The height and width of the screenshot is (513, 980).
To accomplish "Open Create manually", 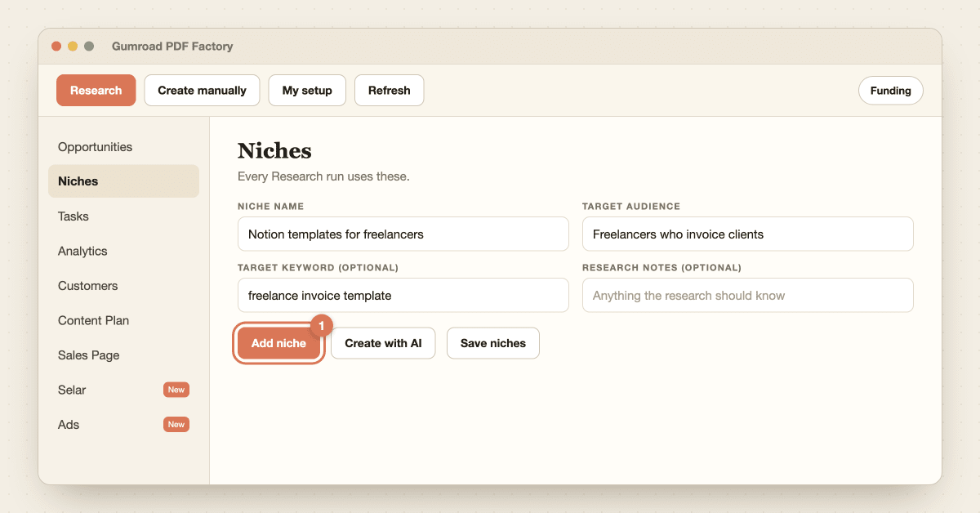I will tap(202, 91).
